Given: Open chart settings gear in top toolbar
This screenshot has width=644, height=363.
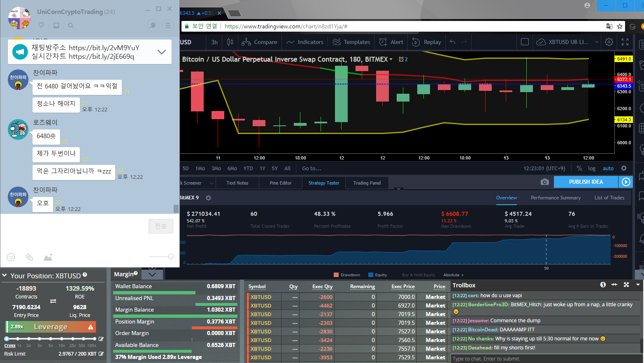Looking at the screenshot, I should pyautogui.click(x=609, y=42).
